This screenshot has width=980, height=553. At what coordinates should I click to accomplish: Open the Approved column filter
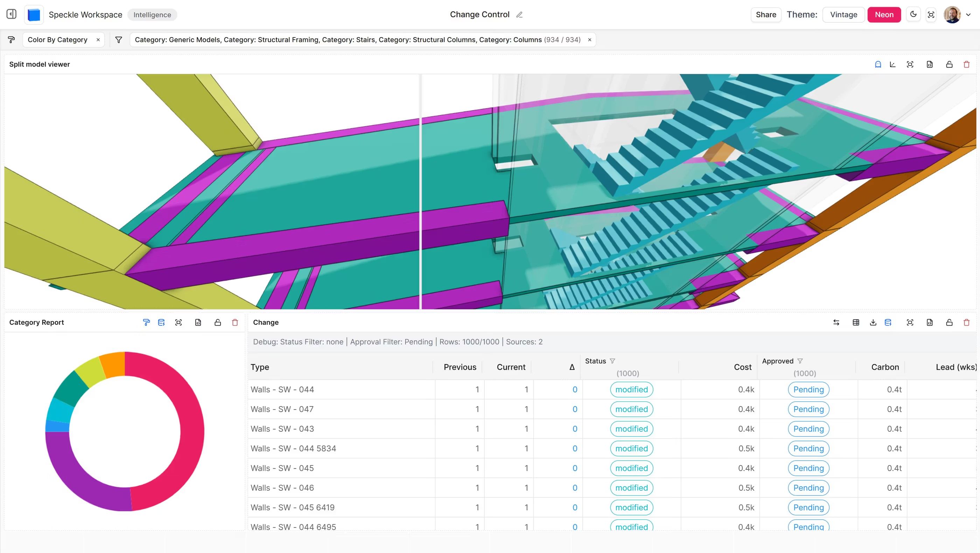pos(800,361)
